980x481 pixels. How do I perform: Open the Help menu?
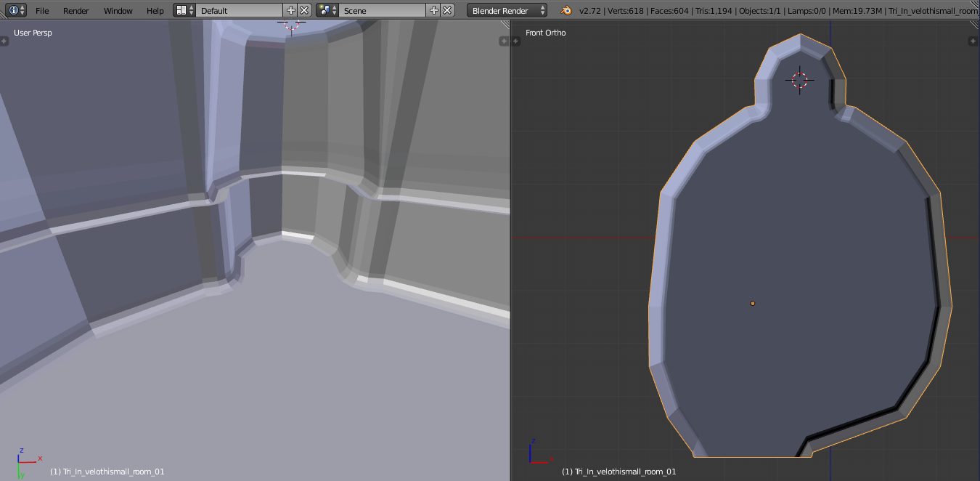pos(155,11)
